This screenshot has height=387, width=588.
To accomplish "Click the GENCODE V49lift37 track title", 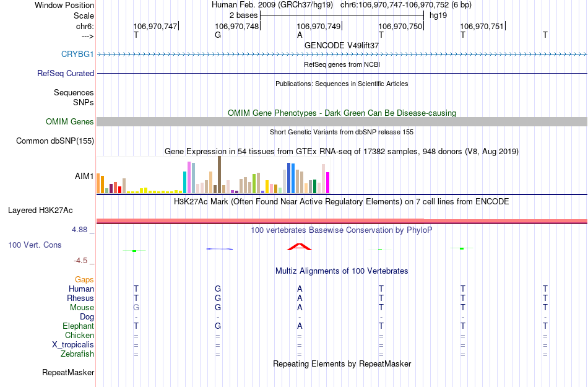I will (342, 45).
